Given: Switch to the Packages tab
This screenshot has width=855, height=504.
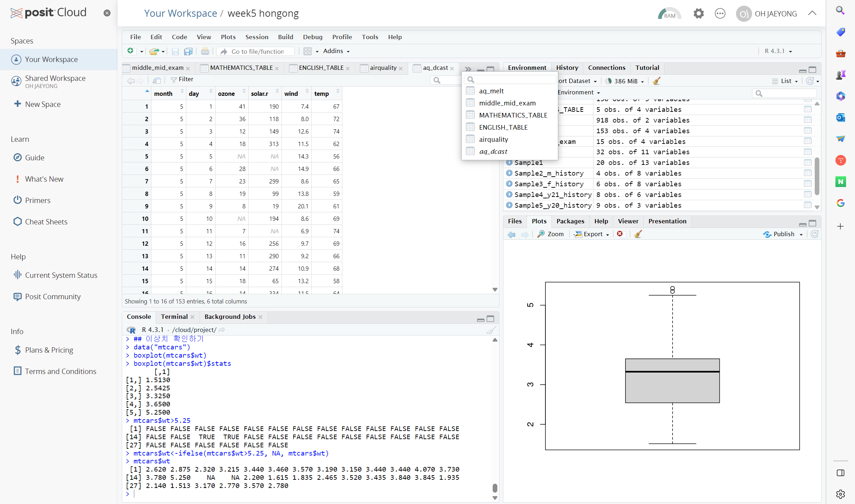Looking at the screenshot, I should coord(570,221).
